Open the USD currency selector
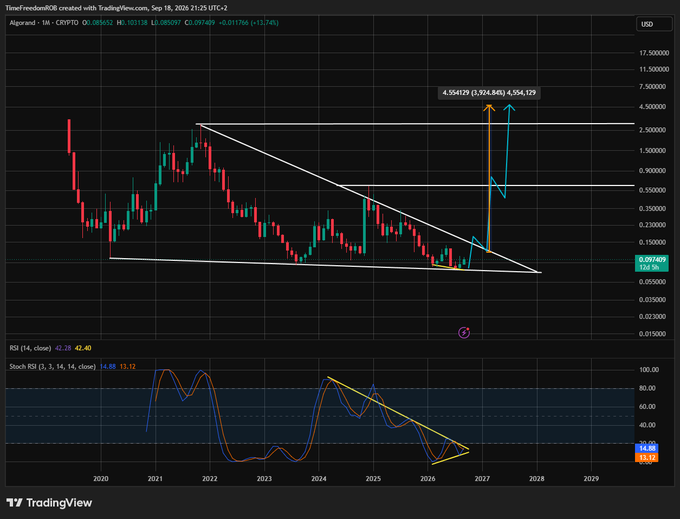The height and width of the screenshot is (519, 680). pos(654,24)
